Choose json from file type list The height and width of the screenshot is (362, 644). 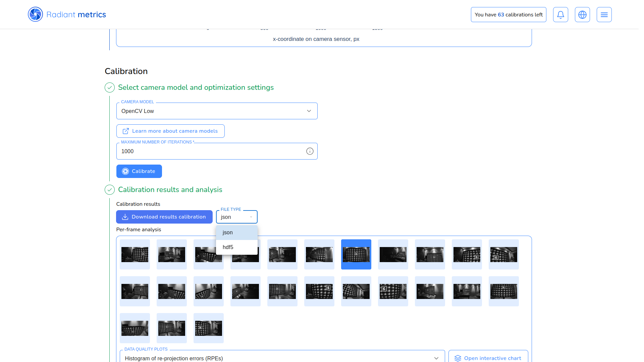click(236, 232)
